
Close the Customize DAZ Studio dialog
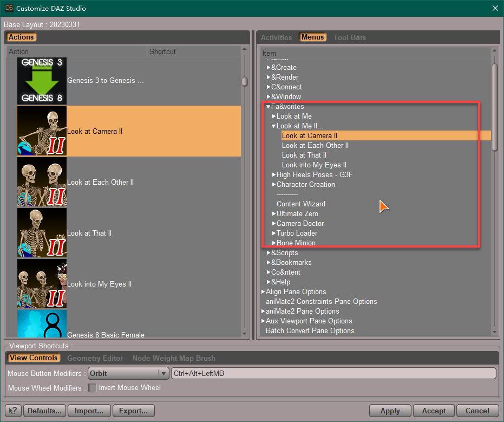495,8
